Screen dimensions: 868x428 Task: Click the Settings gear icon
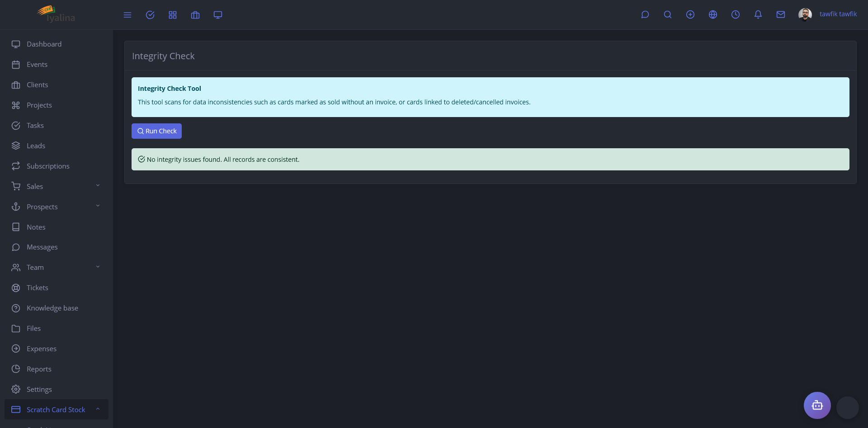tap(16, 389)
